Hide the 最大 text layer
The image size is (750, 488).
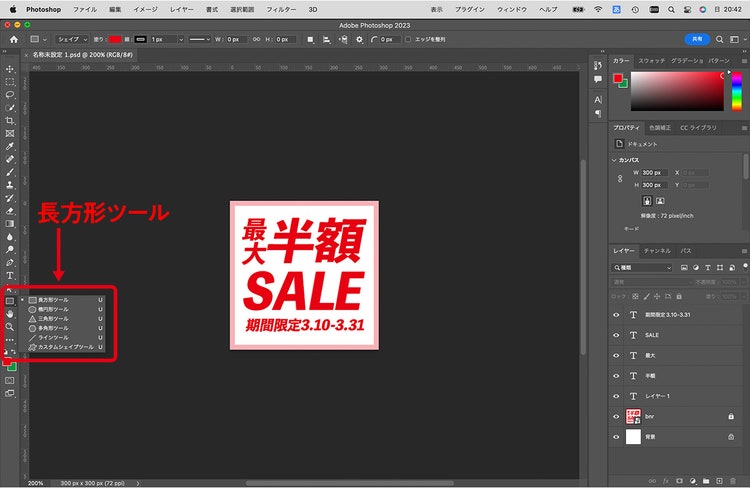coord(616,355)
